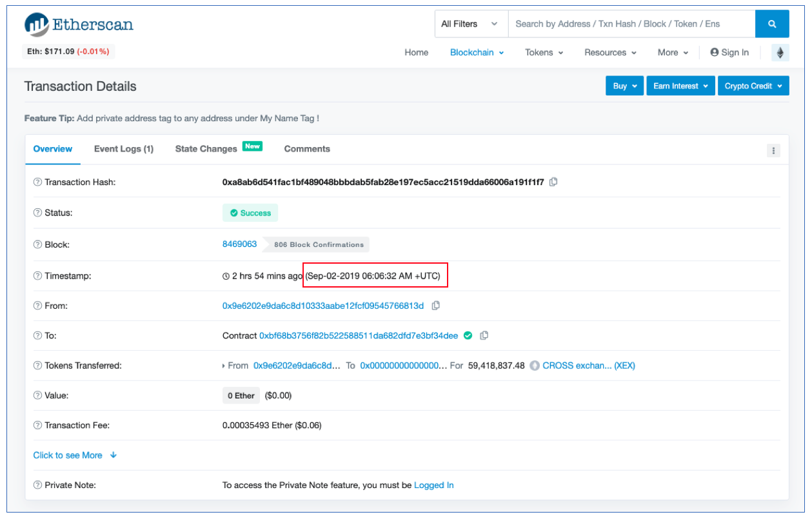
Task: Open the vertical three-dot options menu
Action: point(773,151)
